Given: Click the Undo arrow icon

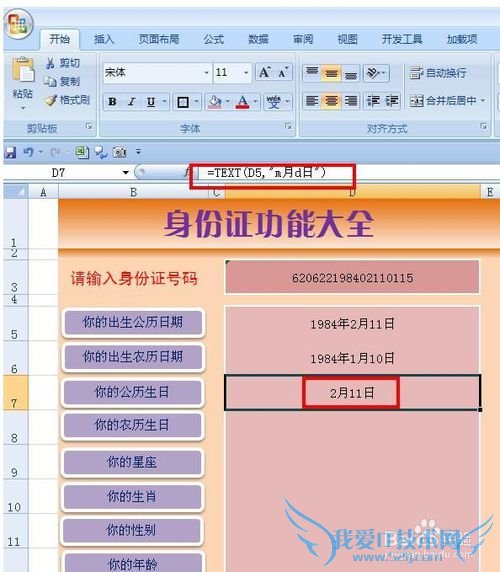Looking at the screenshot, I should pyautogui.click(x=28, y=152).
